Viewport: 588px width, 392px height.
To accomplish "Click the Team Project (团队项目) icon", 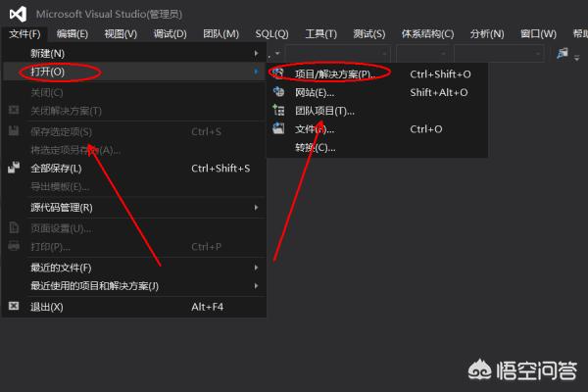I will 278,111.
